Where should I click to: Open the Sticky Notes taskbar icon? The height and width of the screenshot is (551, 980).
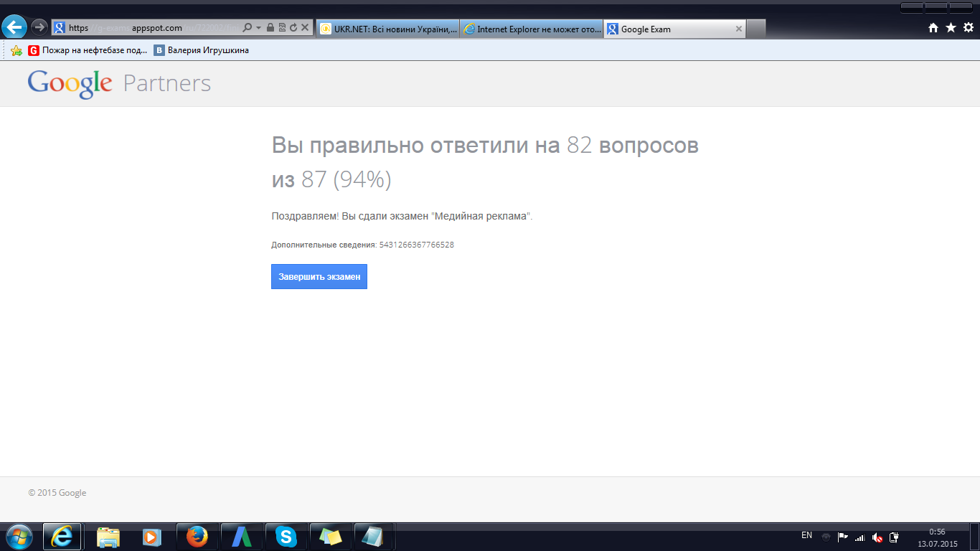point(331,537)
